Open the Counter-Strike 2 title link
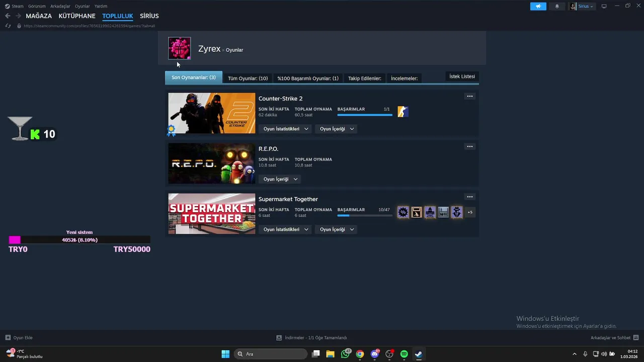 tap(280, 99)
